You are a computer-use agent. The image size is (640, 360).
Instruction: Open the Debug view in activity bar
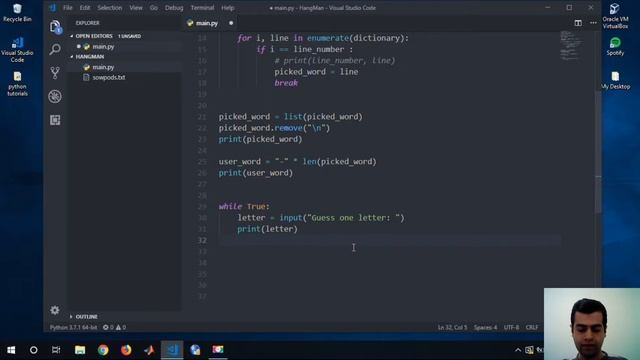pyautogui.click(x=55, y=96)
